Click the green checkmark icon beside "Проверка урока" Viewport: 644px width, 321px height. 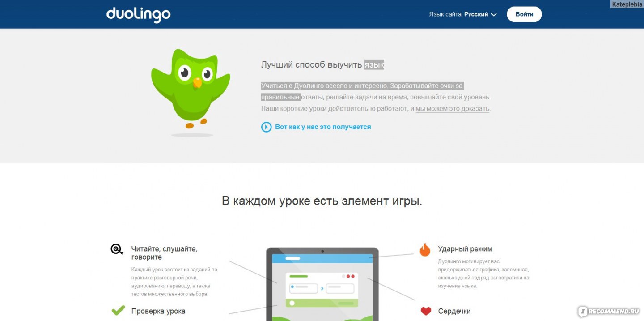coord(118,310)
